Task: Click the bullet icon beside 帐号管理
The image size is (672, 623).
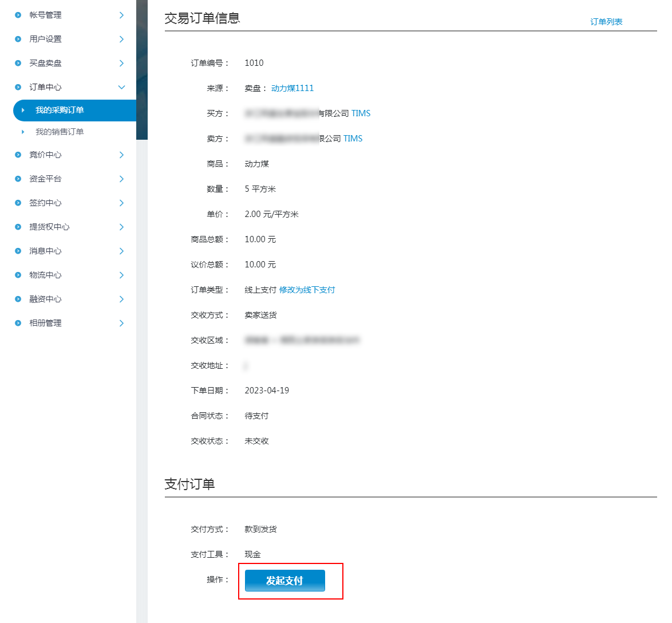Action: click(18, 15)
